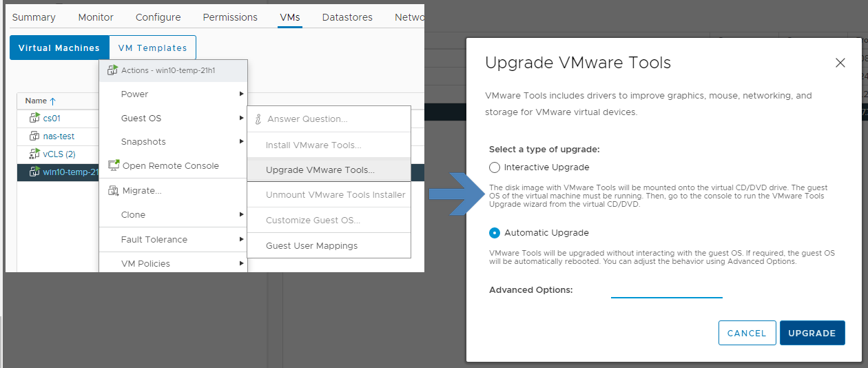Open the Networks tab

coord(409,17)
